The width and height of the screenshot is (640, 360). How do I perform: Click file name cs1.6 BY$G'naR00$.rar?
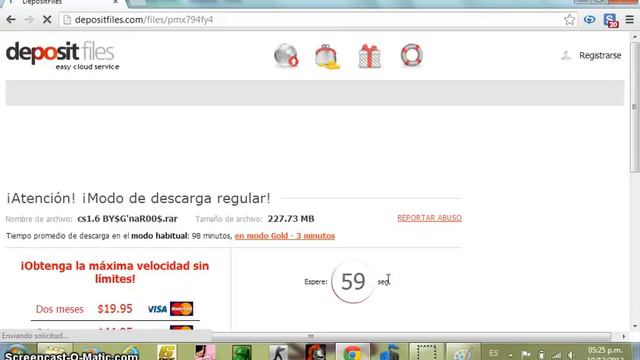click(127, 219)
